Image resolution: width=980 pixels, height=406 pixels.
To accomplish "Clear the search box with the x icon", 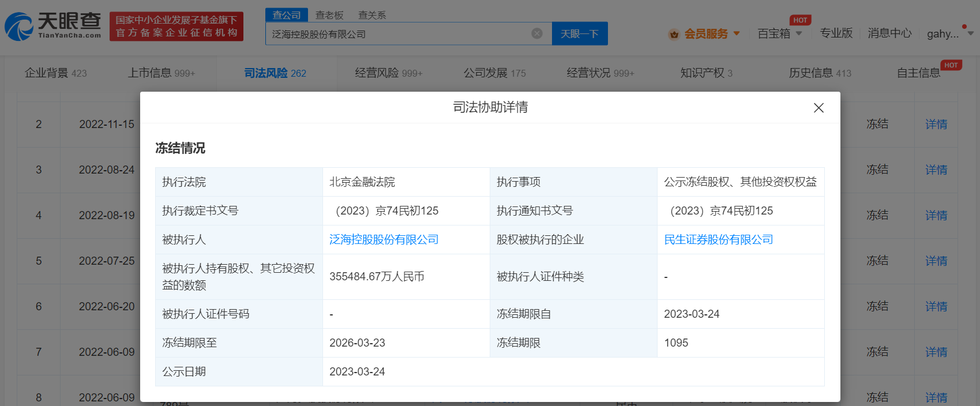I will coord(537,33).
